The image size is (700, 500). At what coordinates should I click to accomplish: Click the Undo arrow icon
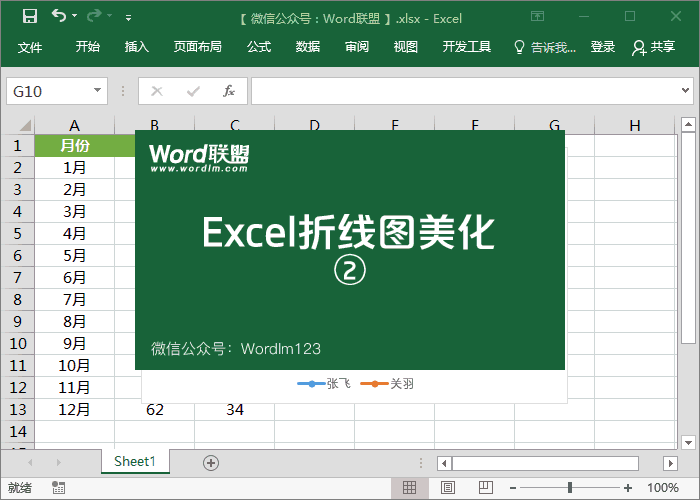[58, 16]
